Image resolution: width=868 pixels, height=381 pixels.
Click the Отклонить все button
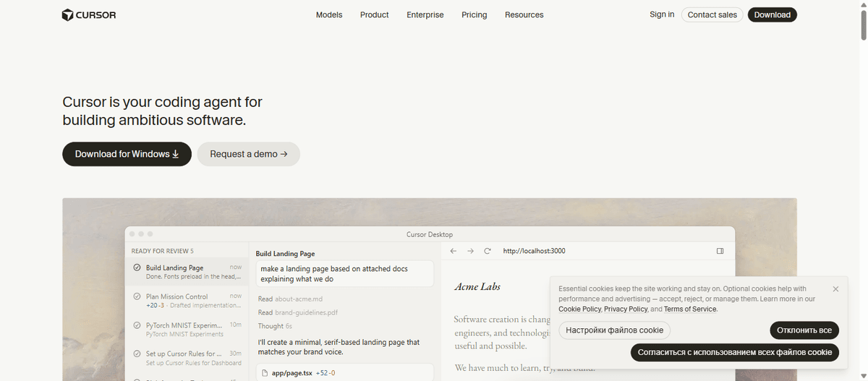(x=804, y=330)
